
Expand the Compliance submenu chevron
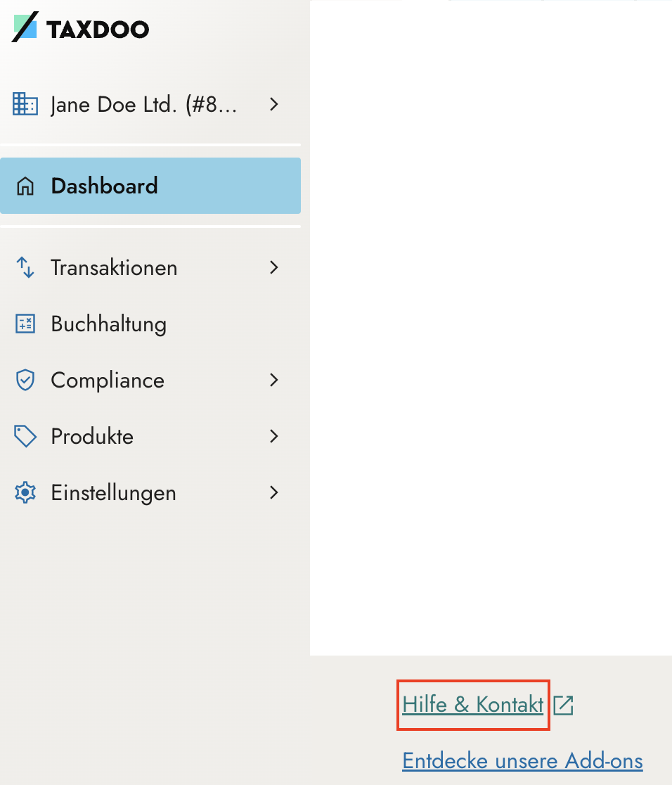coord(274,381)
